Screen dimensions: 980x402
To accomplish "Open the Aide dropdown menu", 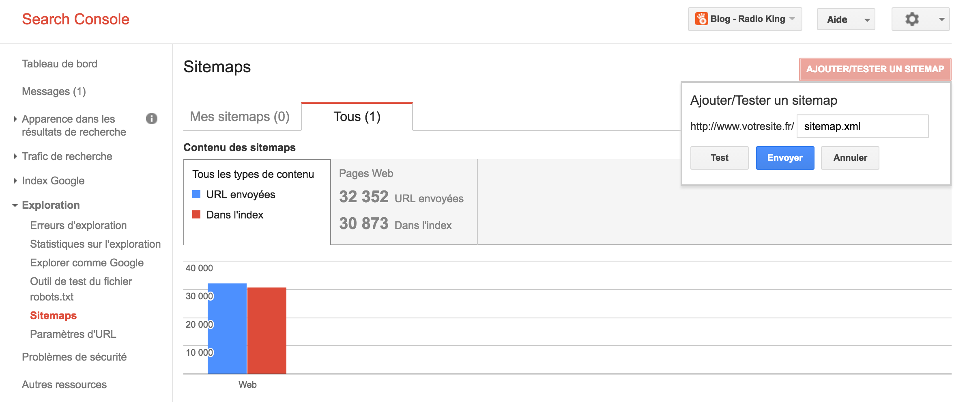I will [846, 19].
